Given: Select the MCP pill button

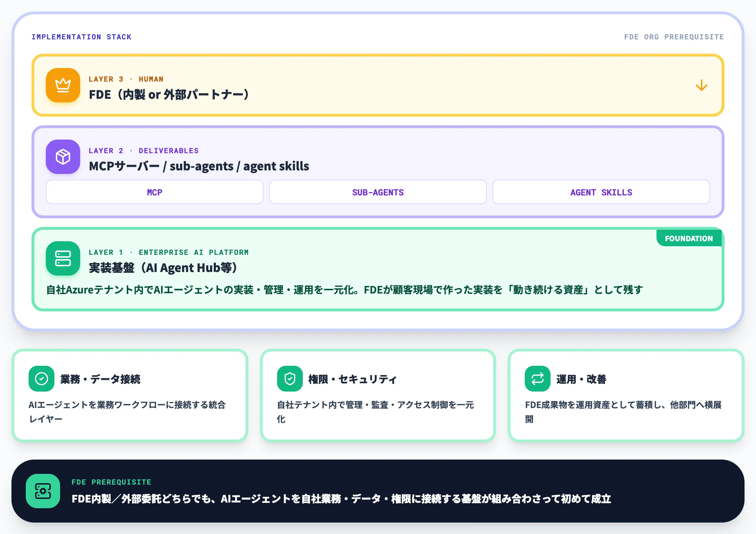Looking at the screenshot, I should pos(155,192).
